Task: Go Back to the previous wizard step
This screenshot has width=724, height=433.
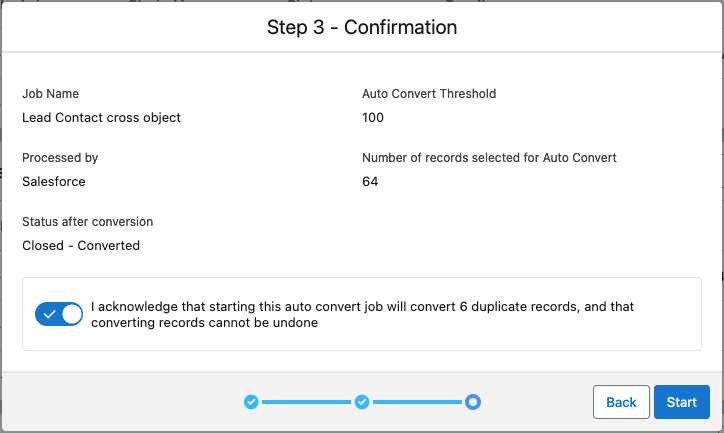Action: point(621,402)
